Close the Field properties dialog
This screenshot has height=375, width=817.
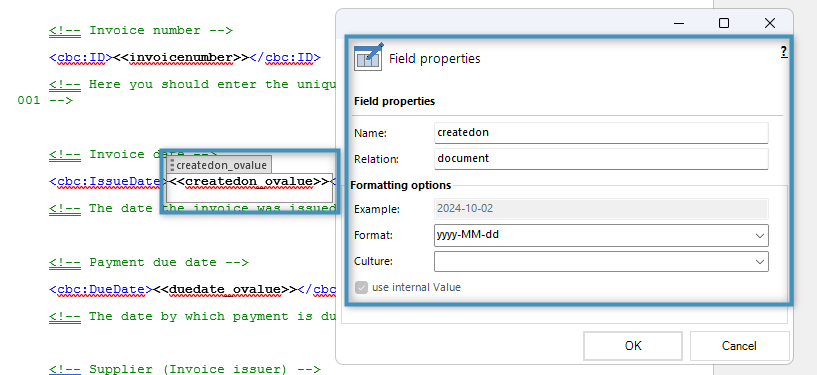point(770,23)
